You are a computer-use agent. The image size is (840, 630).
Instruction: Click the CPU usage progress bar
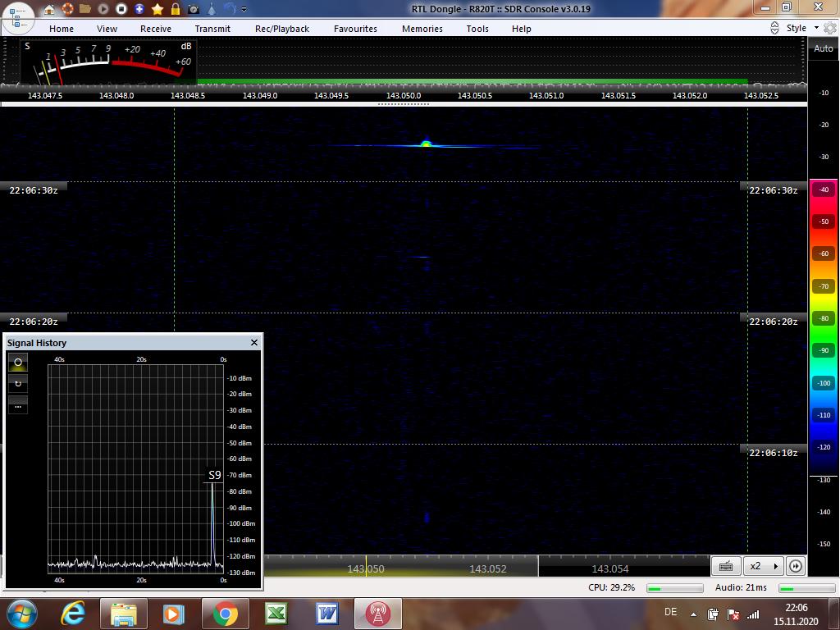(674, 588)
